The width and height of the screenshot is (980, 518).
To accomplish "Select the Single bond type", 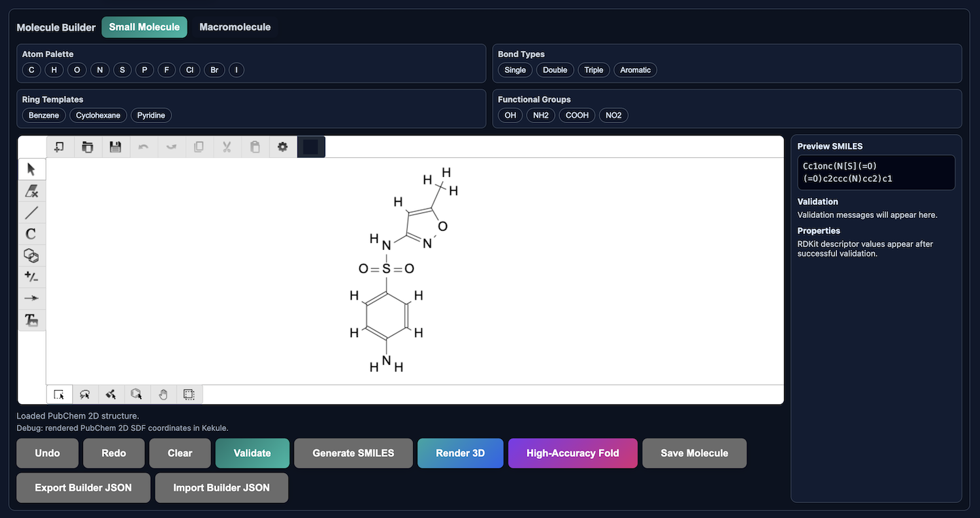I will pos(515,70).
